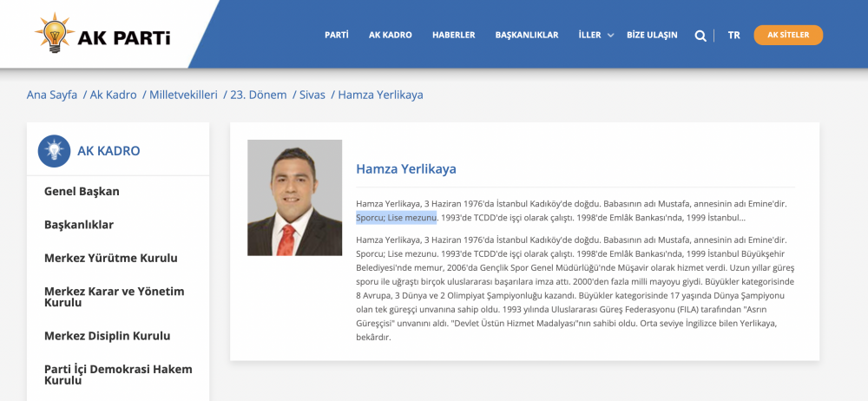
Task: Open Başkanlıklar in top navigation
Action: tap(526, 36)
